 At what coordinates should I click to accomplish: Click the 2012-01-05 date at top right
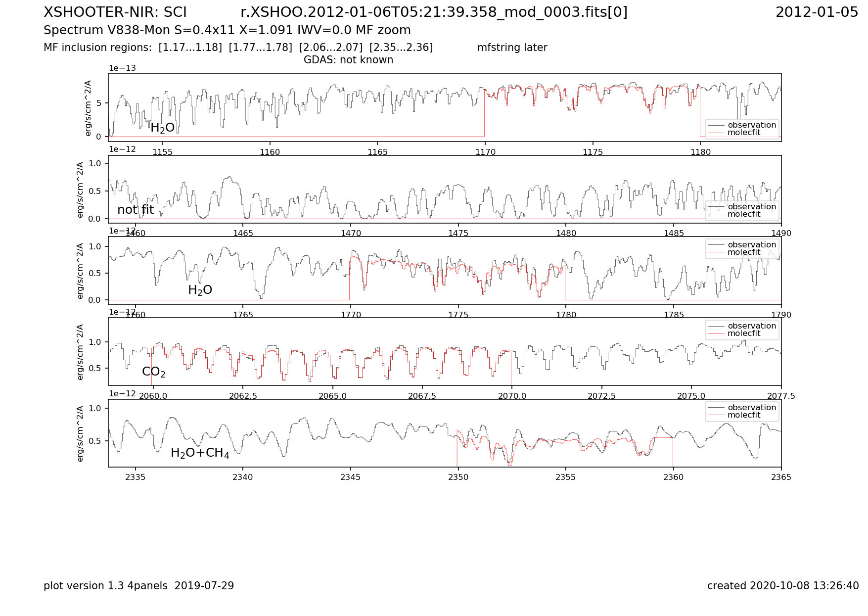pos(817,12)
